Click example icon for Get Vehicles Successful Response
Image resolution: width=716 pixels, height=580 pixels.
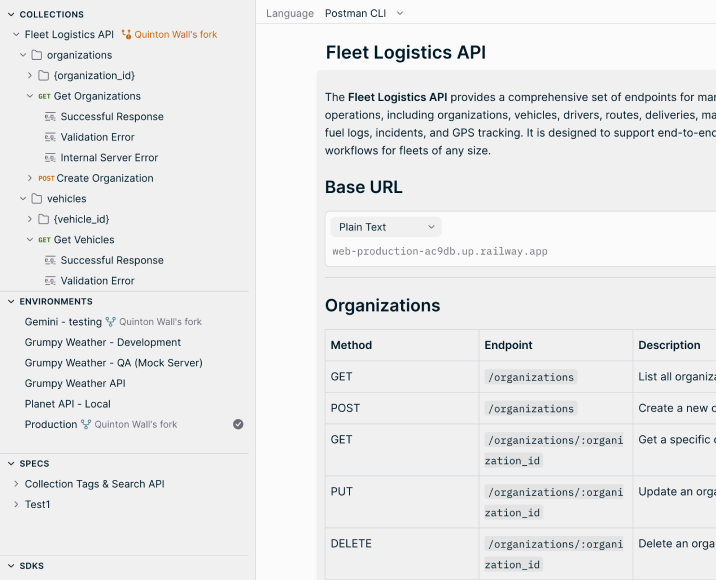(x=50, y=260)
